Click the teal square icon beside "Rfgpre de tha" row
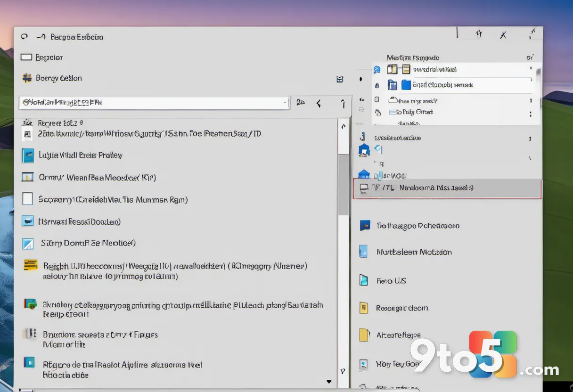The height and width of the screenshot is (392, 573). point(29,362)
